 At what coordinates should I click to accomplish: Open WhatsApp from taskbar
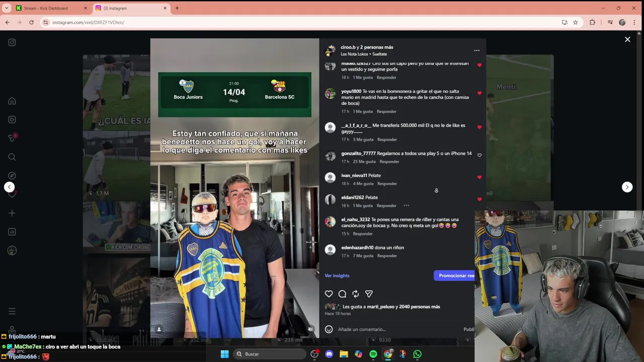[x=417, y=354]
